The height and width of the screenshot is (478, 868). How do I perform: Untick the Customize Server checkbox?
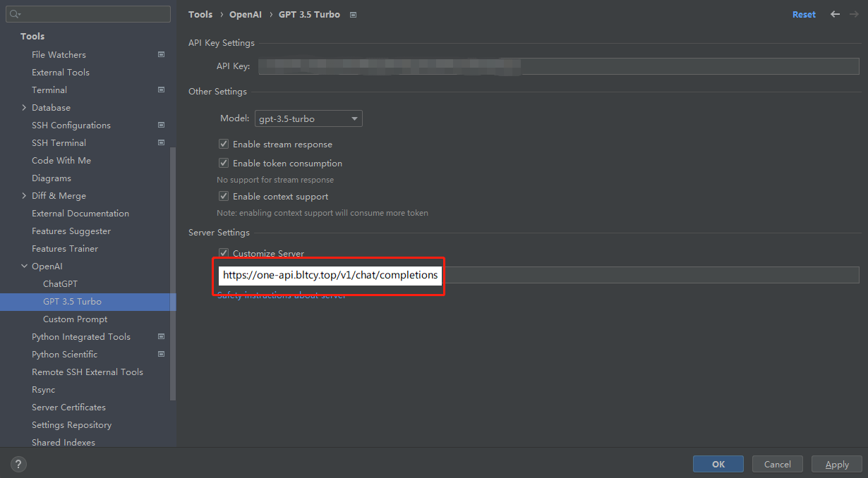coord(224,253)
